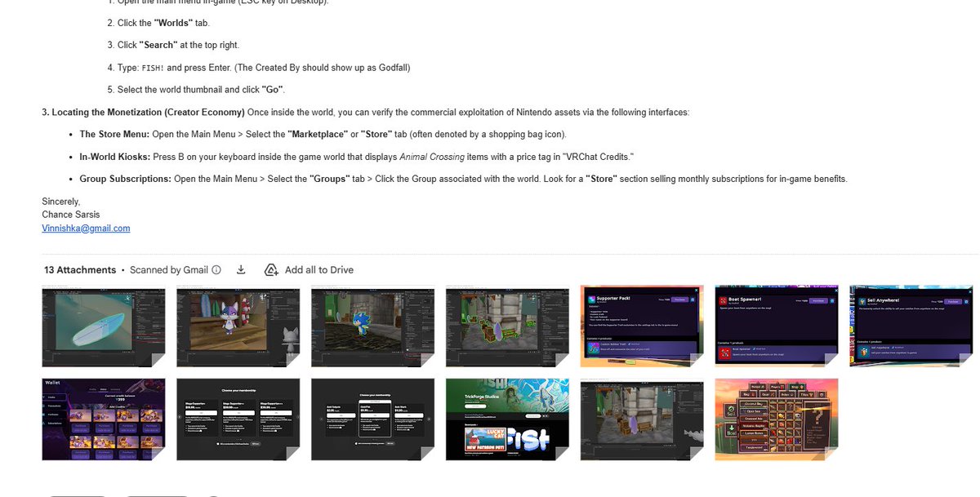Viewport: 980px width, 497px height.
Task: Open the stone wall editor screenshot attachment
Action: coord(642,419)
